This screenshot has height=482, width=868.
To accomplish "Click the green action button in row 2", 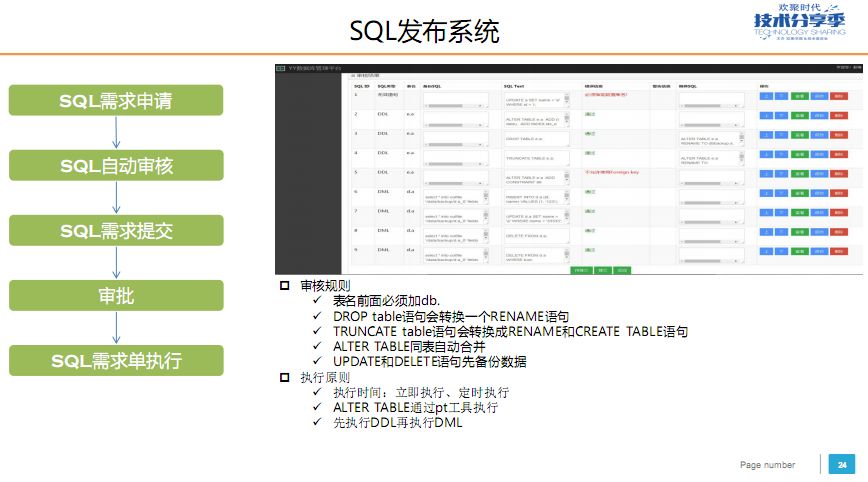I will 799,116.
